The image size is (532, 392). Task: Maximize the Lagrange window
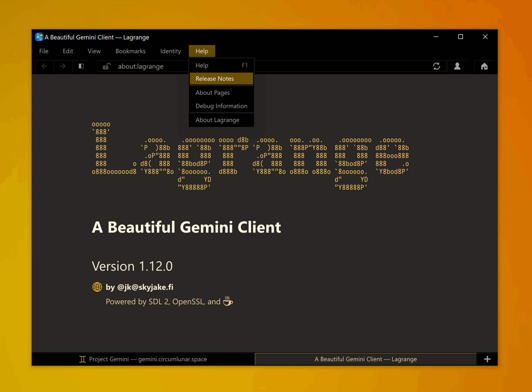[461, 37]
